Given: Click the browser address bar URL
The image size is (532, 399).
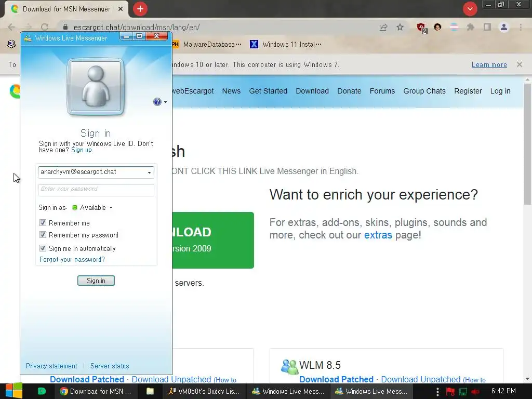Looking at the screenshot, I should coord(137,28).
